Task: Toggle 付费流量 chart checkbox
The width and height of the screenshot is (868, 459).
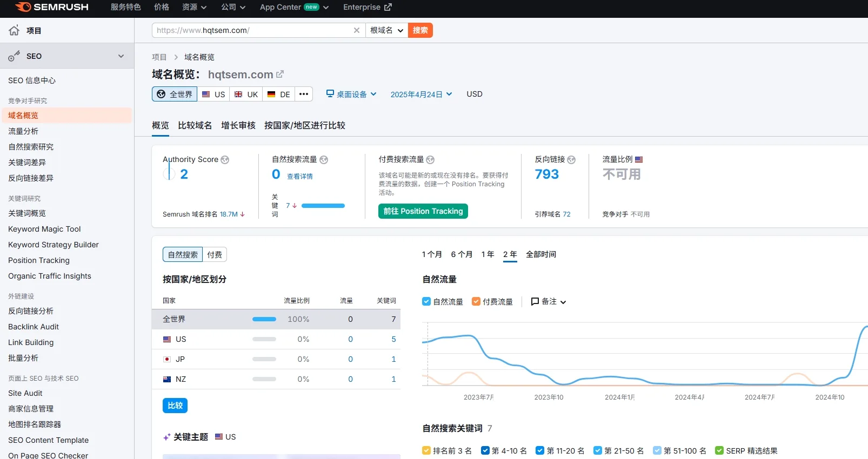Action: (476, 301)
